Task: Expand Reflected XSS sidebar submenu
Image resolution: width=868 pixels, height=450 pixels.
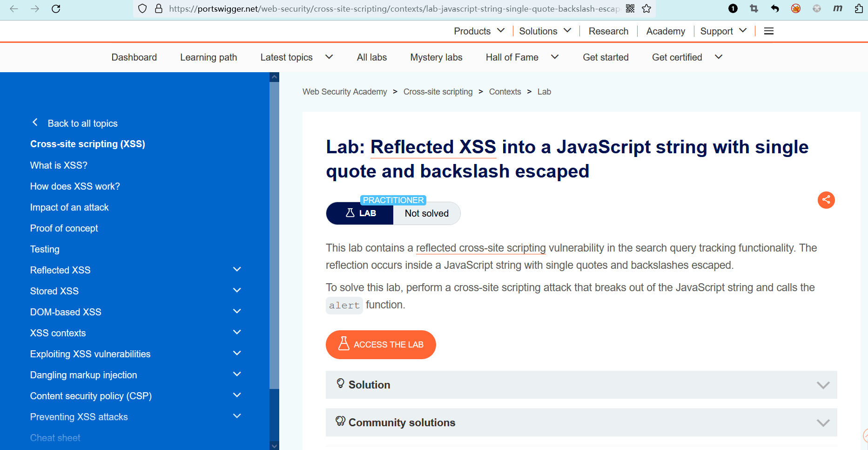Action: tap(237, 270)
